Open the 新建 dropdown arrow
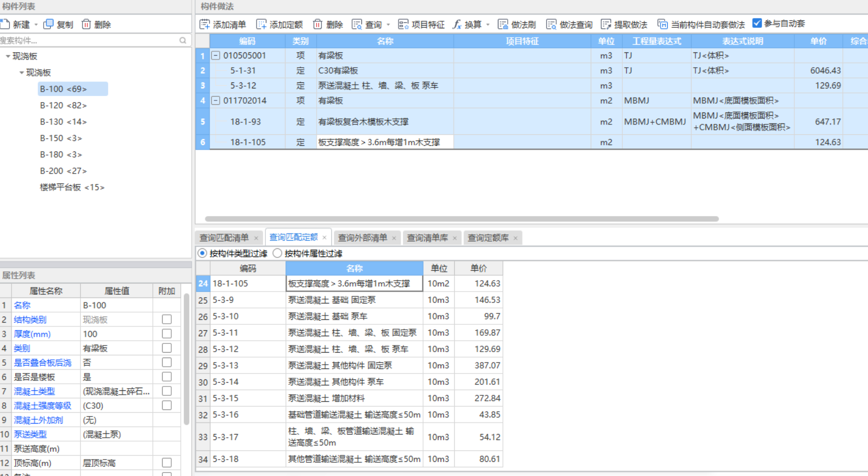868x476 pixels. 36,25
